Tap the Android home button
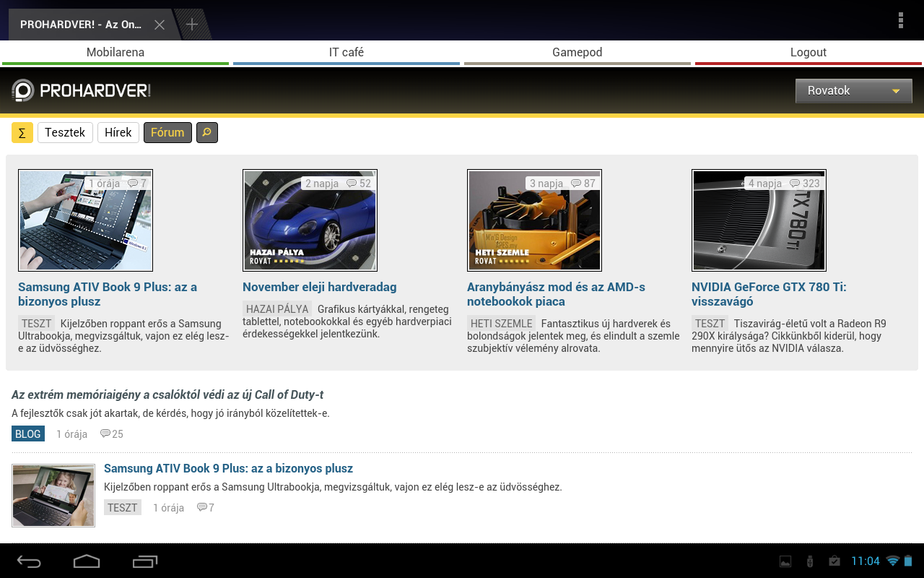This screenshot has width=924, height=578. [x=87, y=561]
